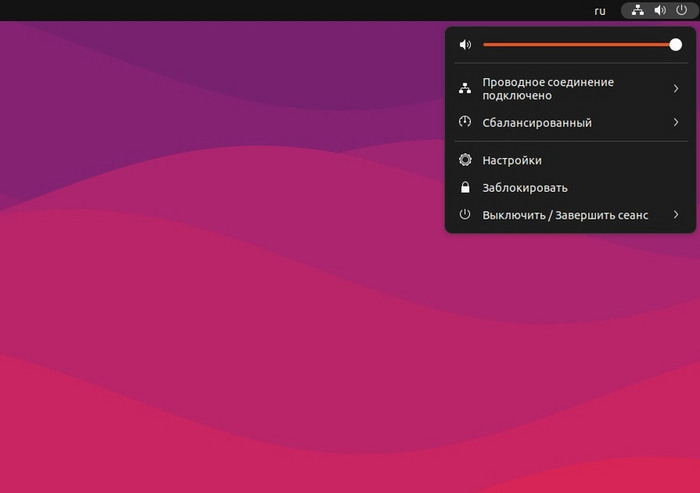Screen dimensions: 700x493
Task: Open Настройки from the system menu
Action: click(x=511, y=160)
